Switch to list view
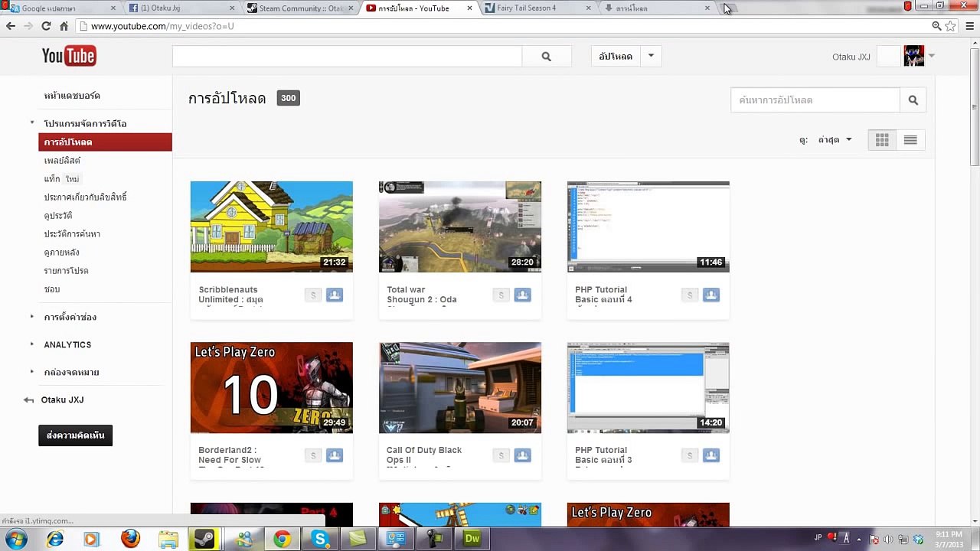This screenshot has height=551, width=980. pos(910,139)
